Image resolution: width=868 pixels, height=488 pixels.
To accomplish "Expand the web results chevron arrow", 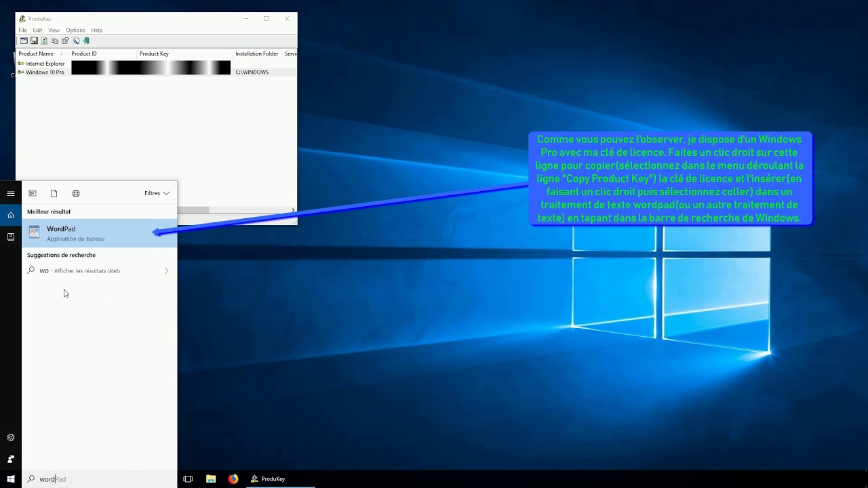I will click(167, 270).
